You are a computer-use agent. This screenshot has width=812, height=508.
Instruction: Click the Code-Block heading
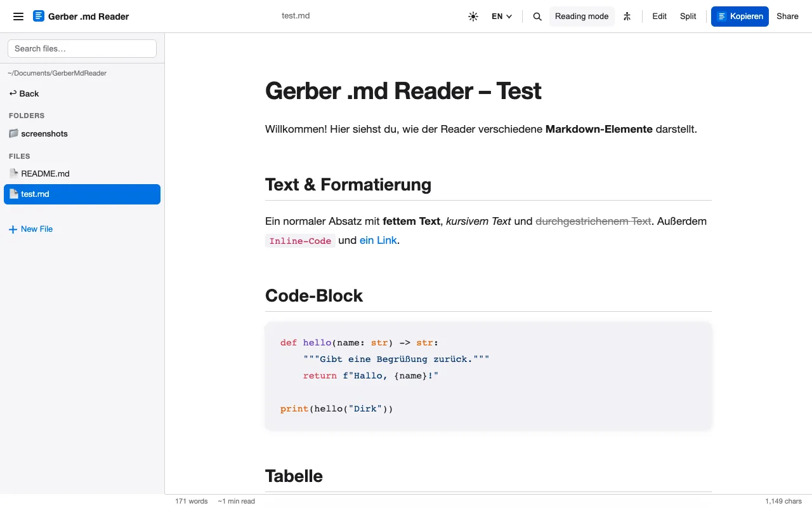point(314,295)
